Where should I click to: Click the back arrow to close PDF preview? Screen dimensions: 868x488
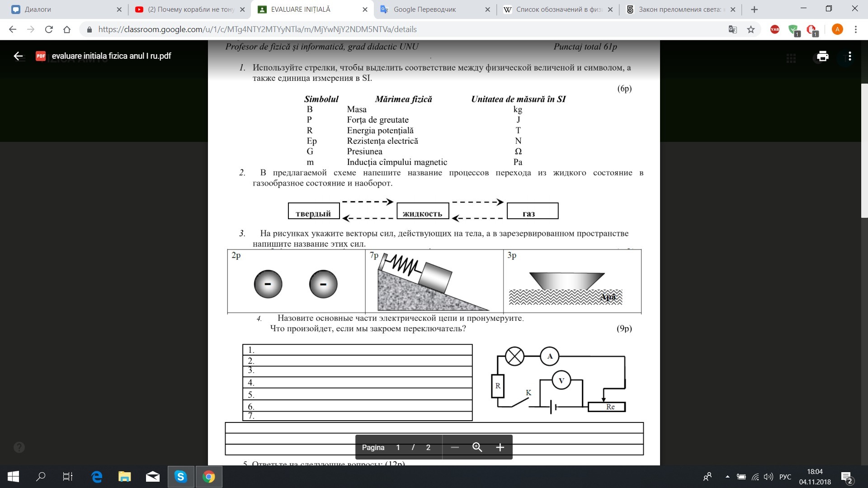(x=18, y=56)
